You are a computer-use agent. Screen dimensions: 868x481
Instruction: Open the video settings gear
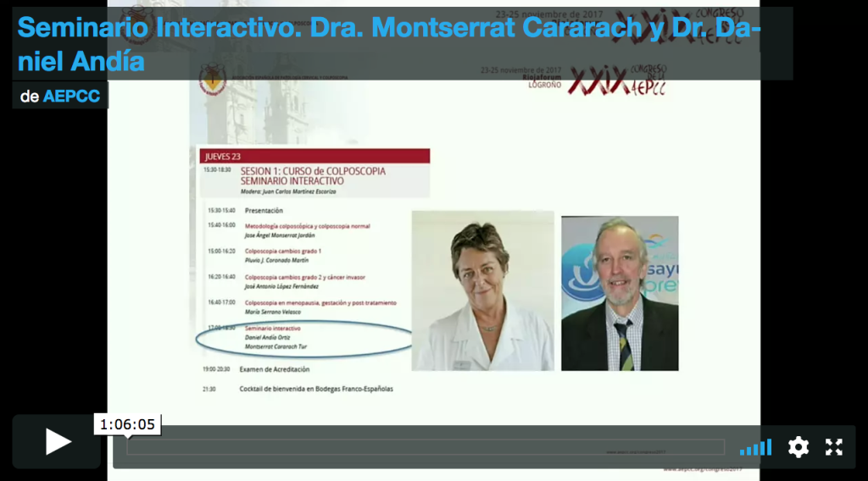[x=798, y=447]
